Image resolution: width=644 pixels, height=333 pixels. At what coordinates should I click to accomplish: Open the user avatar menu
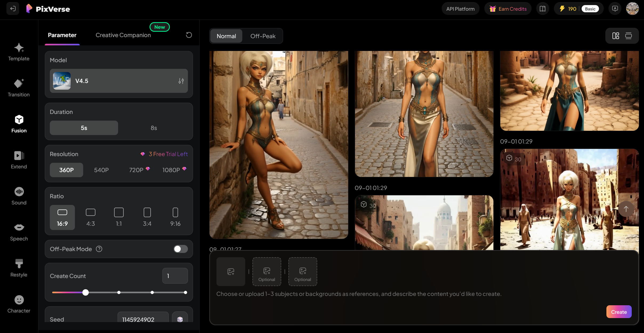[632, 9]
